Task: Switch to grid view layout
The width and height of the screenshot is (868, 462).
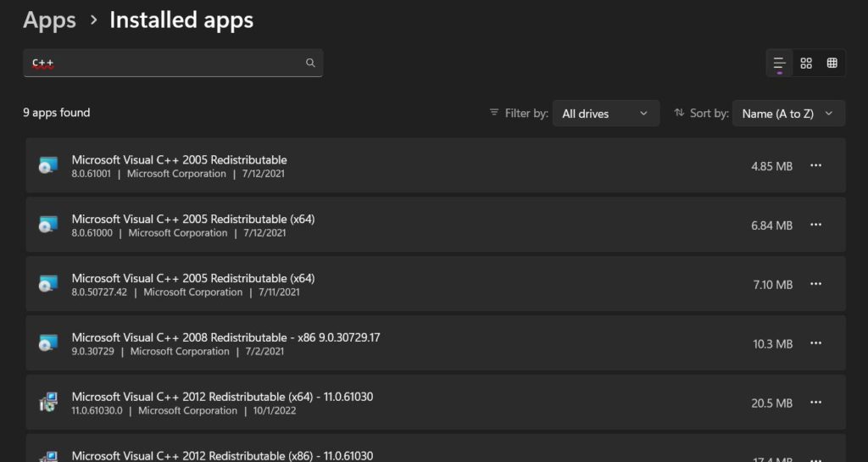Action: point(806,63)
